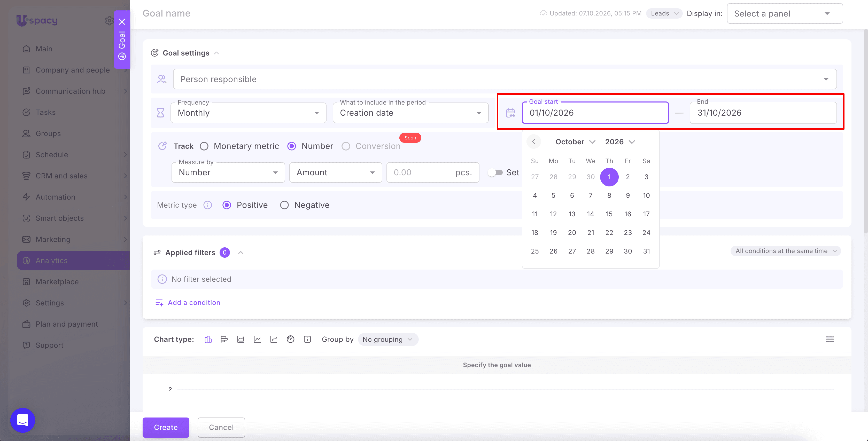Select the info card chart icon
Screen dimensions: 868x441
307,339
